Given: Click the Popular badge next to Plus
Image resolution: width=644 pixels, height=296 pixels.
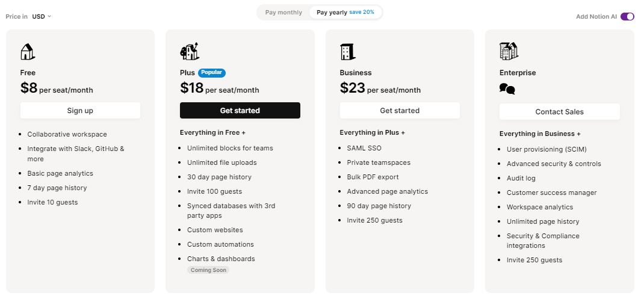Looking at the screenshot, I should pyautogui.click(x=212, y=73).
